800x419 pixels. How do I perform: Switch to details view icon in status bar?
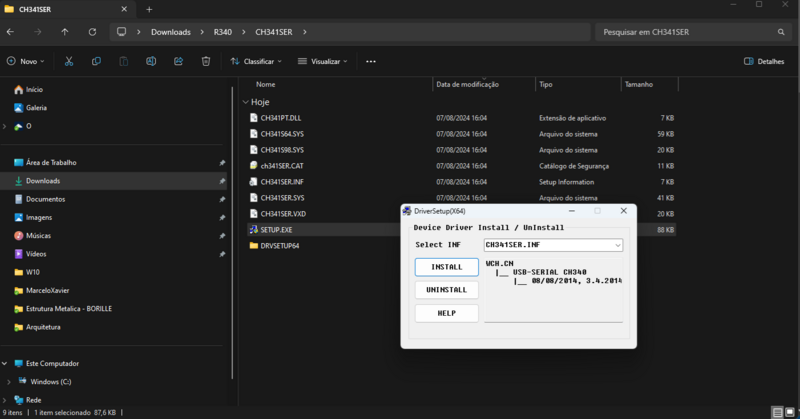pyautogui.click(x=777, y=412)
